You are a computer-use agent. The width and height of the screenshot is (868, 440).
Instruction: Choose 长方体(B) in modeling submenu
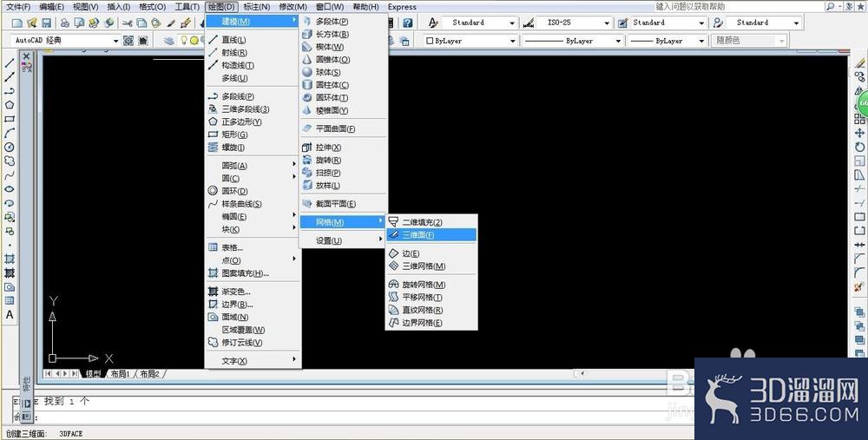(x=344, y=35)
